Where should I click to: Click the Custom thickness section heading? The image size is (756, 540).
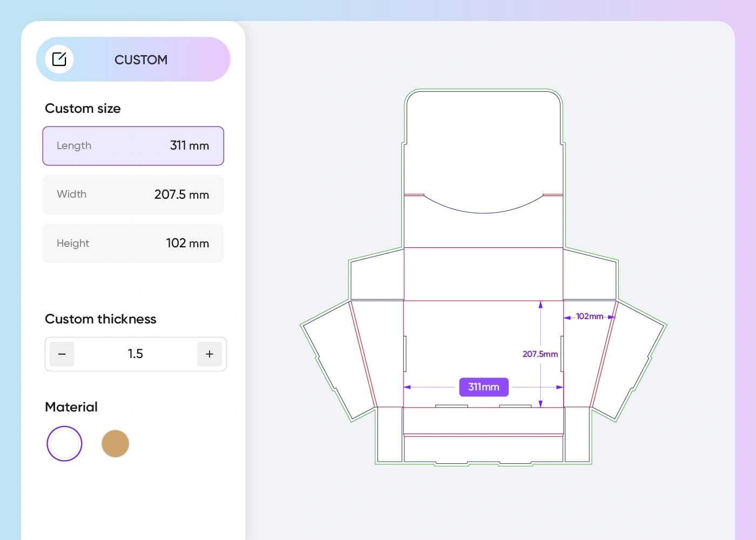click(x=100, y=319)
